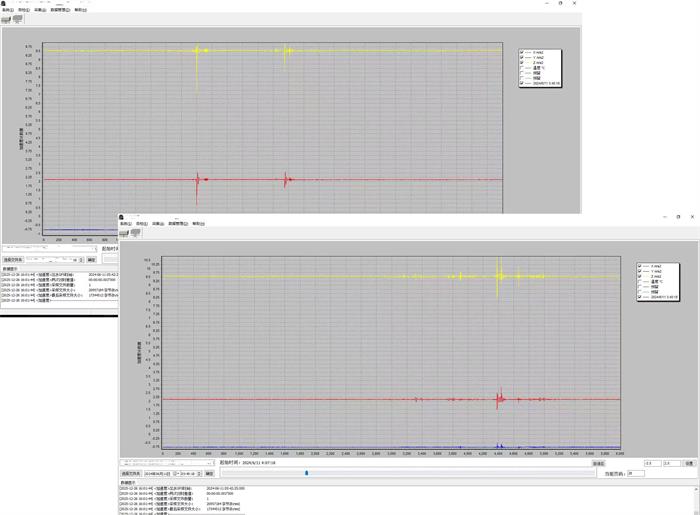Maximize the front chart window
This screenshot has height=515, width=700.
[x=678, y=216]
